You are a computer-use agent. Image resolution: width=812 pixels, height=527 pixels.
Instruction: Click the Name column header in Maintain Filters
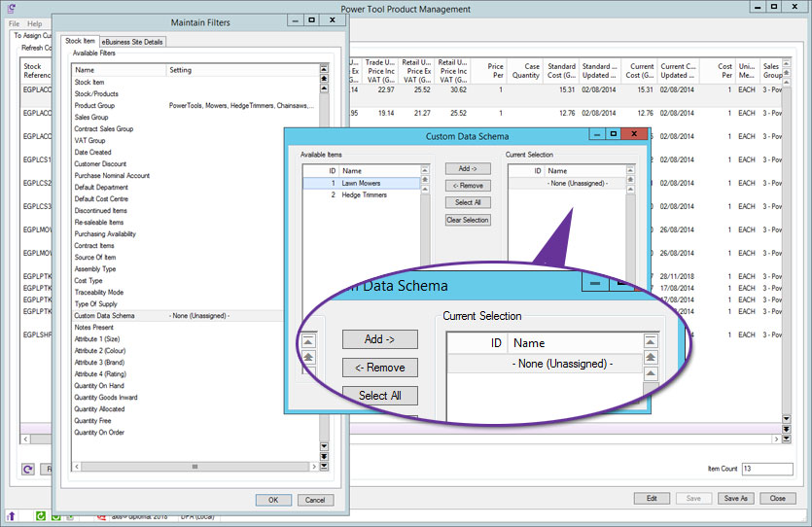[119, 70]
